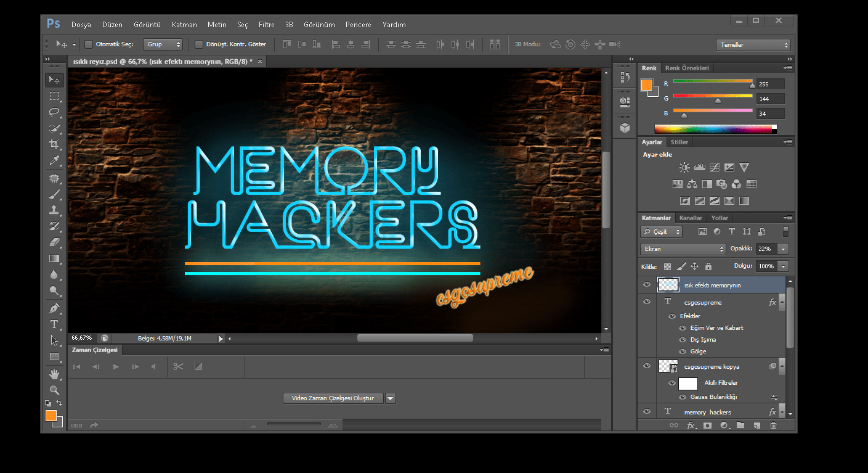This screenshot has width=868, height=473.
Task: Open the Katmanlar panel flyout menu
Action: coord(788,218)
